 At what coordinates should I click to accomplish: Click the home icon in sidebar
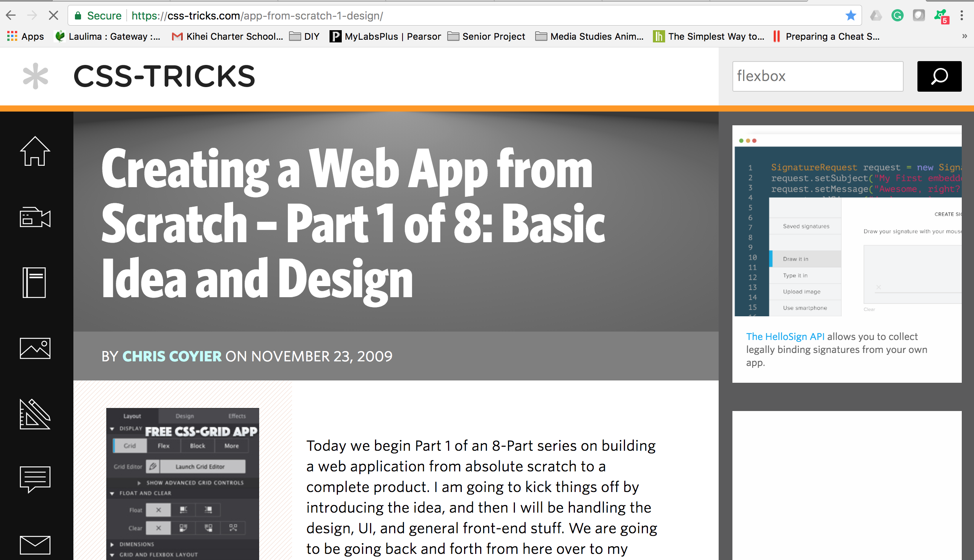click(35, 151)
